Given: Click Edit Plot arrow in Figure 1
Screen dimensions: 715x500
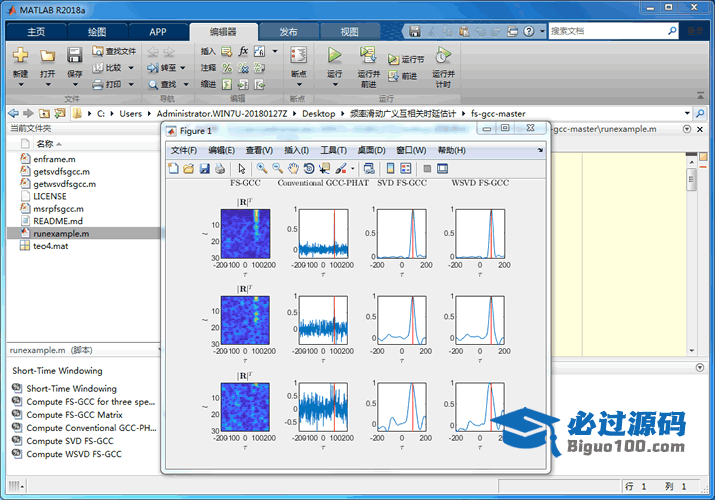Looking at the screenshot, I should pos(242,169).
